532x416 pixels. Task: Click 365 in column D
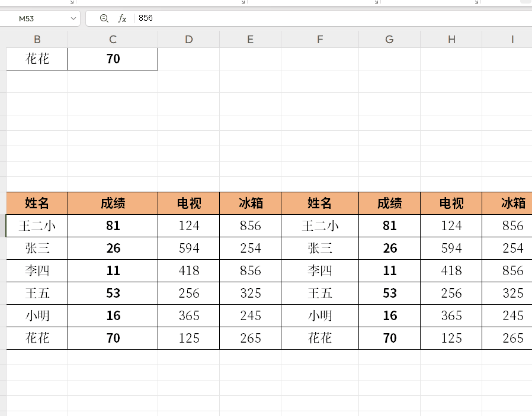pyautogui.click(x=188, y=316)
